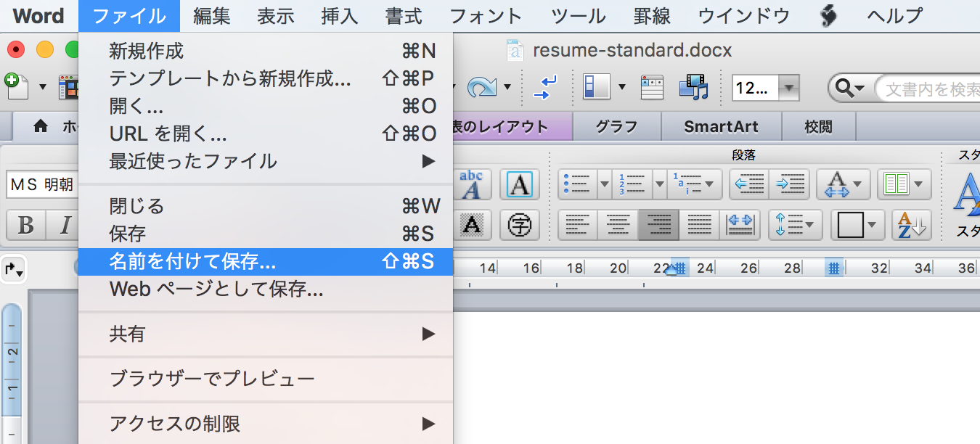Click the ＭＳ 明朝 font name field
980x444 pixels.
[42, 185]
